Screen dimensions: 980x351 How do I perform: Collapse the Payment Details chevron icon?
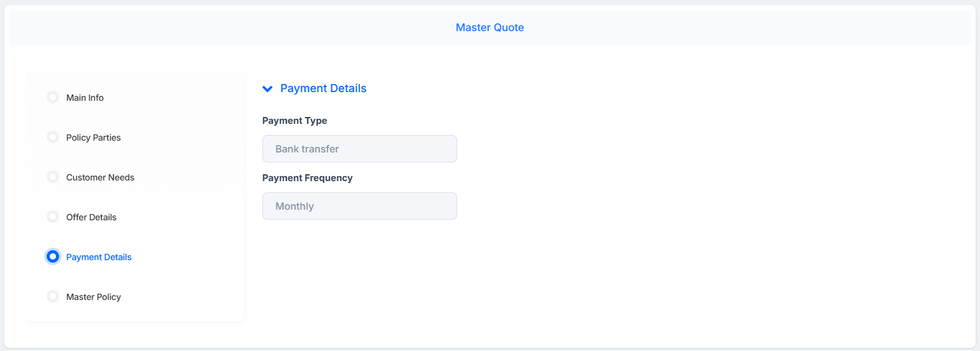pyautogui.click(x=267, y=89)
